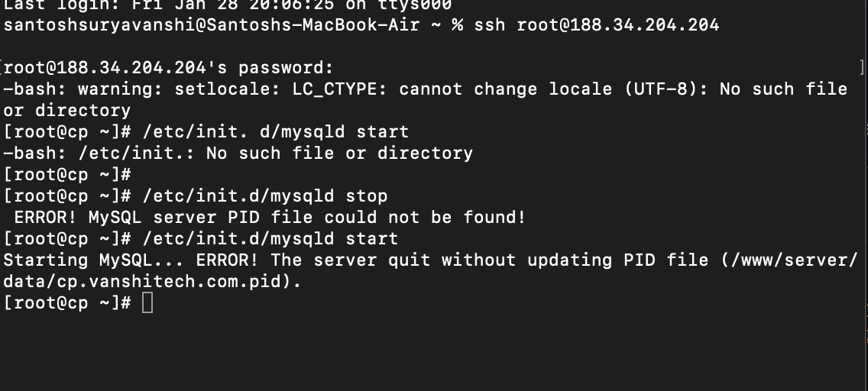Click the "MySQL server PID file could not be found" error
The width and height of the screenshot is (868, 391).
(306, 217)
